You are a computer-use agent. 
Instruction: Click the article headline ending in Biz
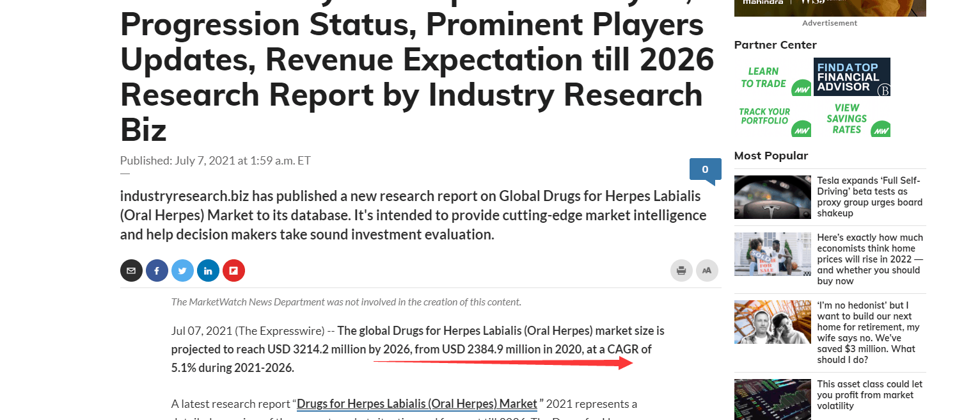417,72
